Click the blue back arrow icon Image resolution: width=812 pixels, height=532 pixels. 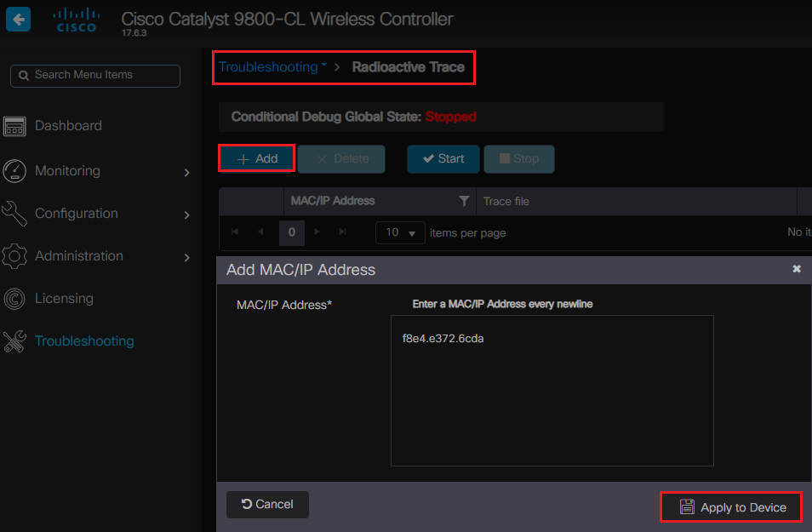click(18, 20)
